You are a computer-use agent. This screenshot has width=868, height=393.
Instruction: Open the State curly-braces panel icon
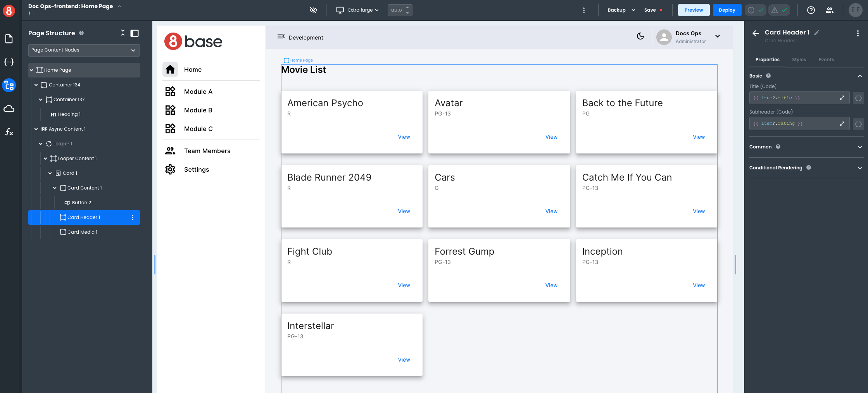(9, 62)
